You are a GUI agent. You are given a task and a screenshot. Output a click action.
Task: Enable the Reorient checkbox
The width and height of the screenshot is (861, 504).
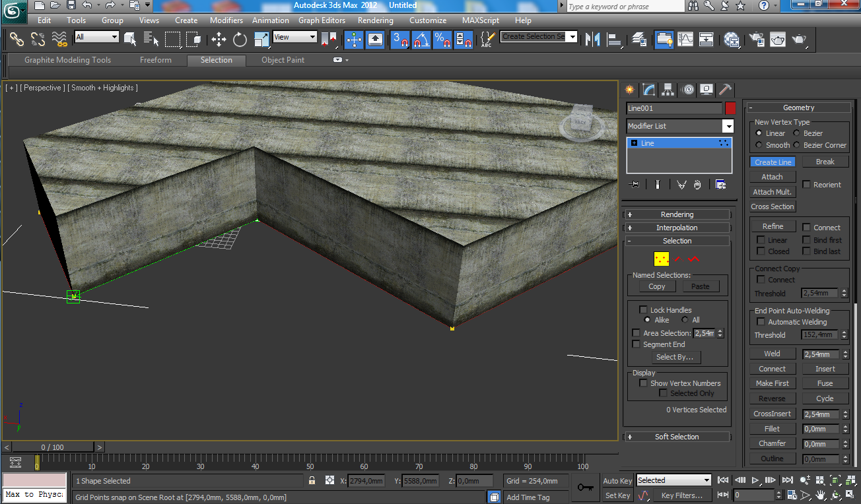coord(807,185)
